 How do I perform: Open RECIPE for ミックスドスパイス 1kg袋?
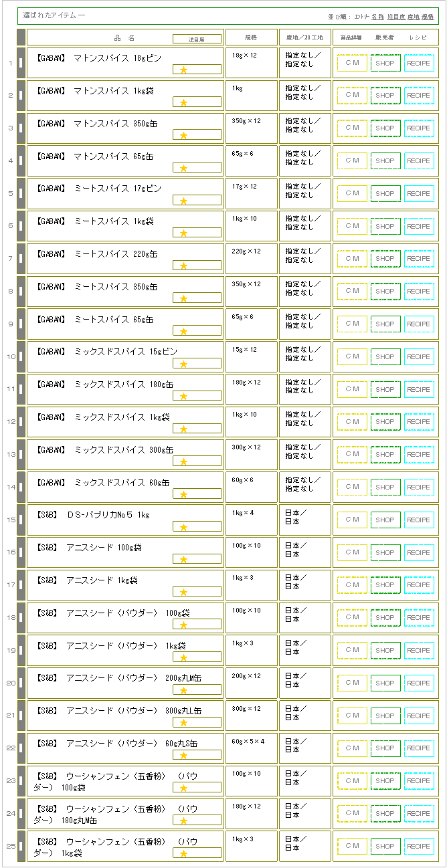[419, 422]
